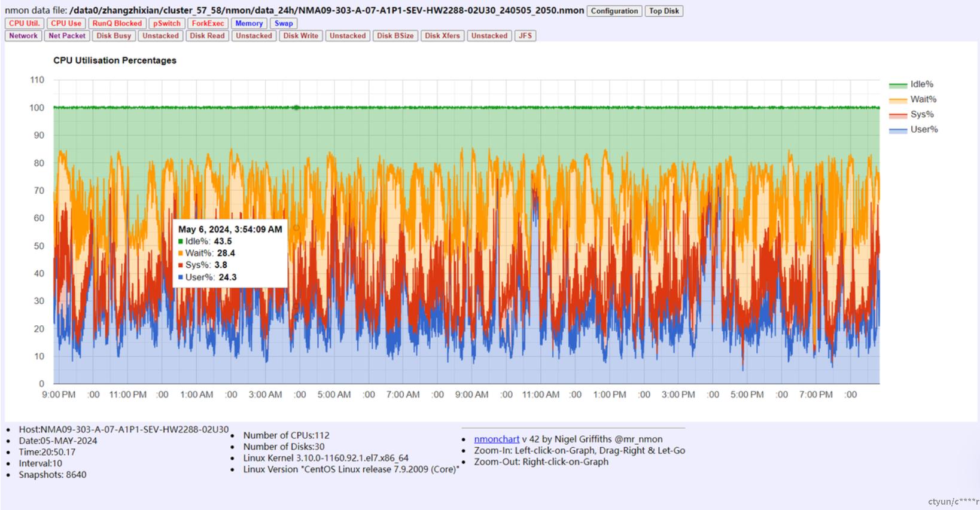Open the Net Packet chart

[x=67, y=36]
